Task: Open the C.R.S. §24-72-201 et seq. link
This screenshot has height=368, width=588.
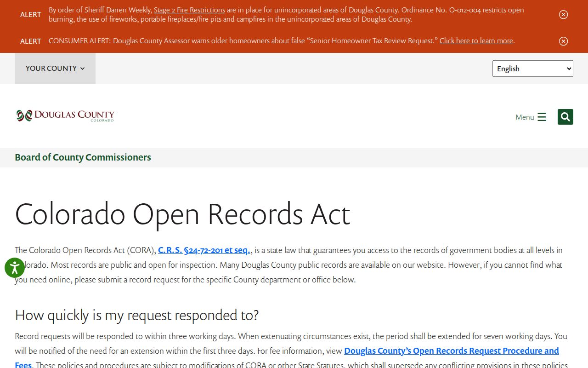Action: click(204, 250)
